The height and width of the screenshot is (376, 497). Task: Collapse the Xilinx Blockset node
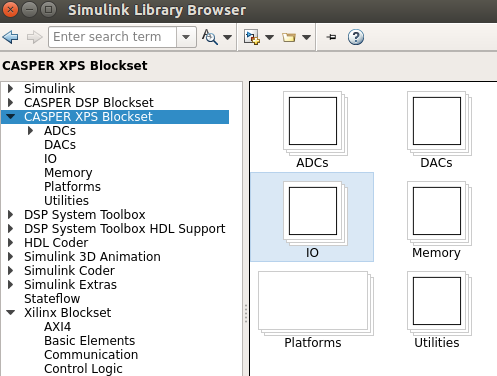coord(11,313)
